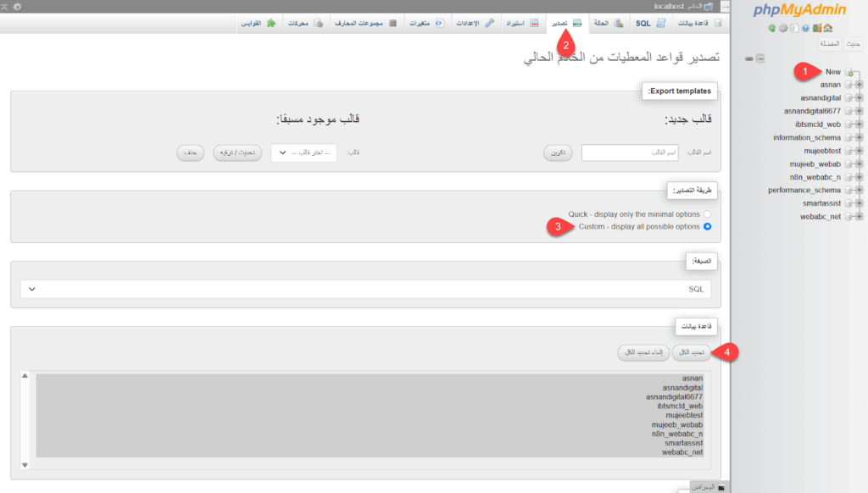Open the phpMyAdmin documentation question-mark icon
The image size is (868, 493).
coord(805,28)
